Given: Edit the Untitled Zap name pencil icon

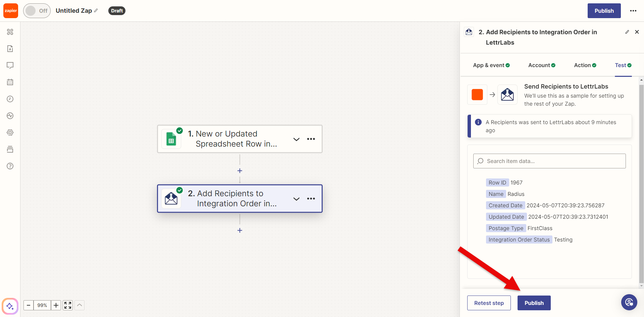Looking at the screenshot, I should (96, 11).
